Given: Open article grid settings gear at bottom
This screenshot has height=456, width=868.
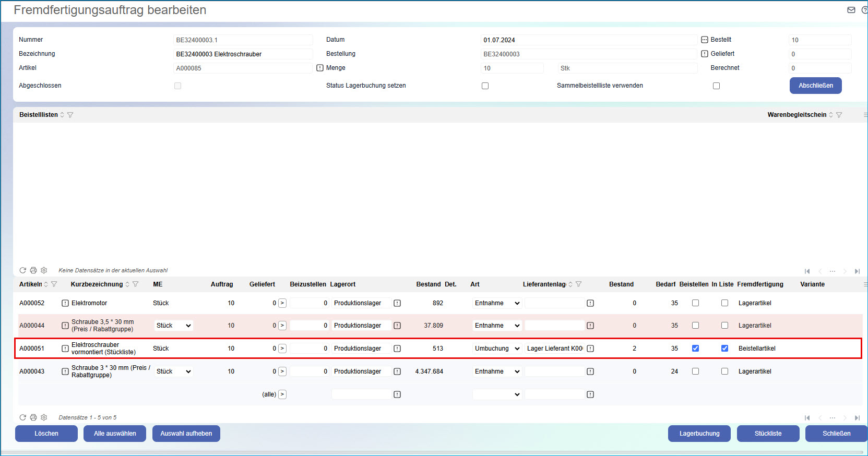Looking at the screenshot, I should 44,417.
